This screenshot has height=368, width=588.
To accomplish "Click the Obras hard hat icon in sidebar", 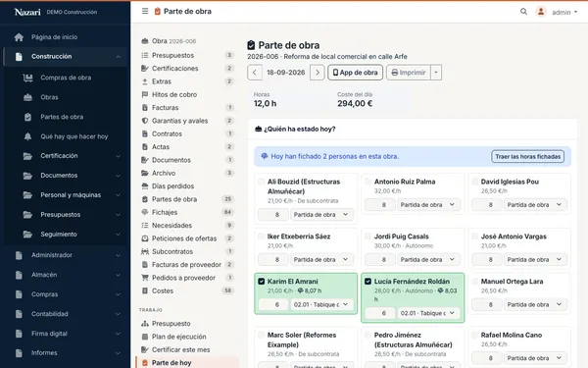I will tap(27, 97).
